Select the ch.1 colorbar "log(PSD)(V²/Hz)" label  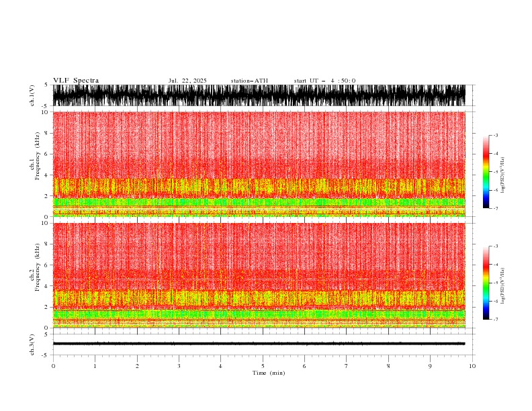(502, 175)
